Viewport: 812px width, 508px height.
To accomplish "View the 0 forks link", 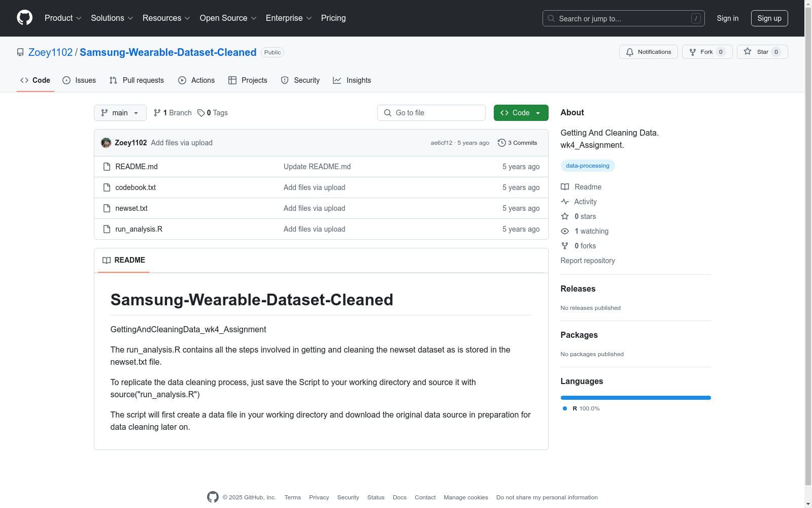I will (579, 246).
